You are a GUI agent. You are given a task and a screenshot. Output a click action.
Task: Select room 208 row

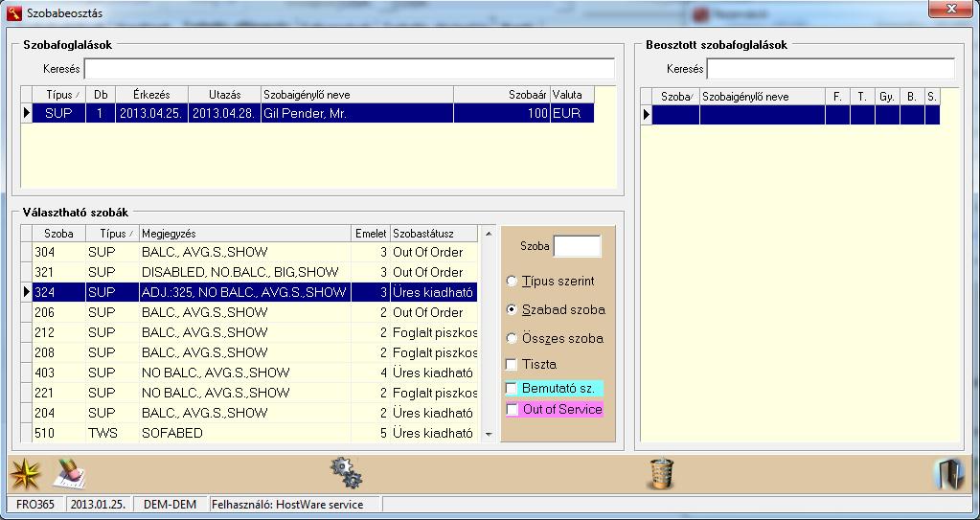(x=249, y=352)
